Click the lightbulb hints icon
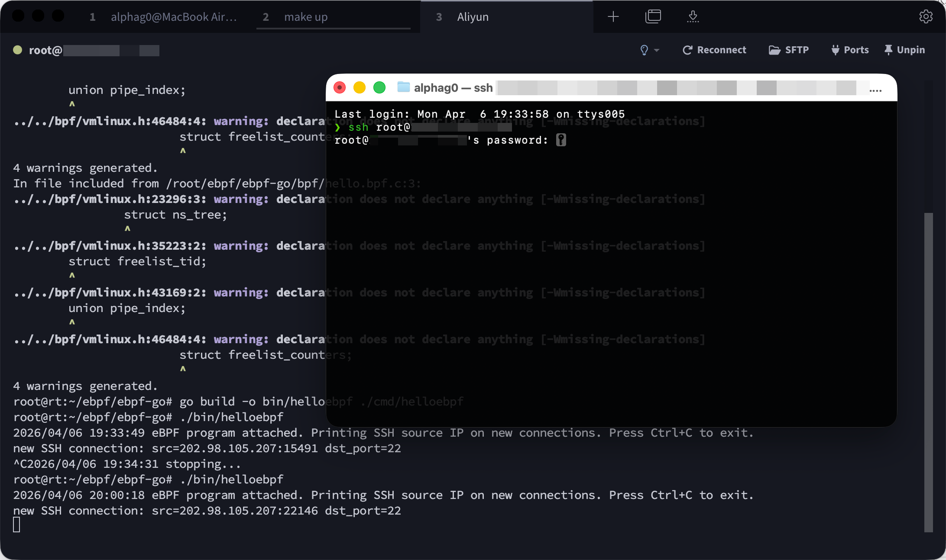The width and height of the screenshot is (946, 560). (644, 50)
